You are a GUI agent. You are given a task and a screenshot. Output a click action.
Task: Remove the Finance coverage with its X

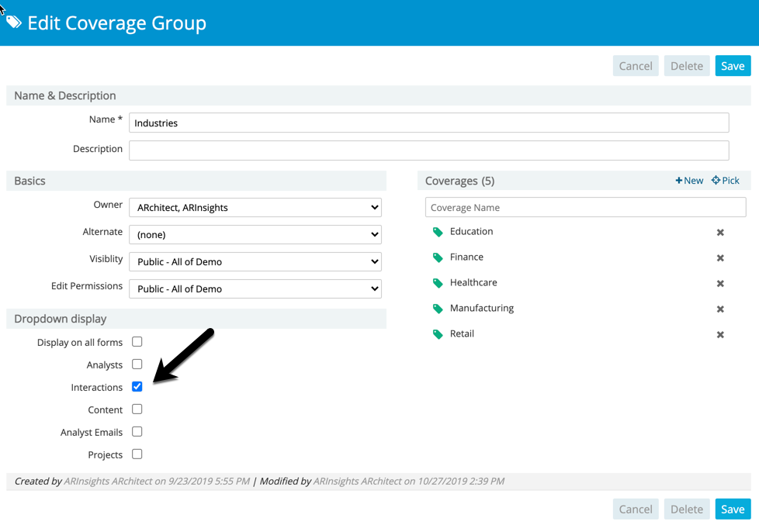click(720, 258)
